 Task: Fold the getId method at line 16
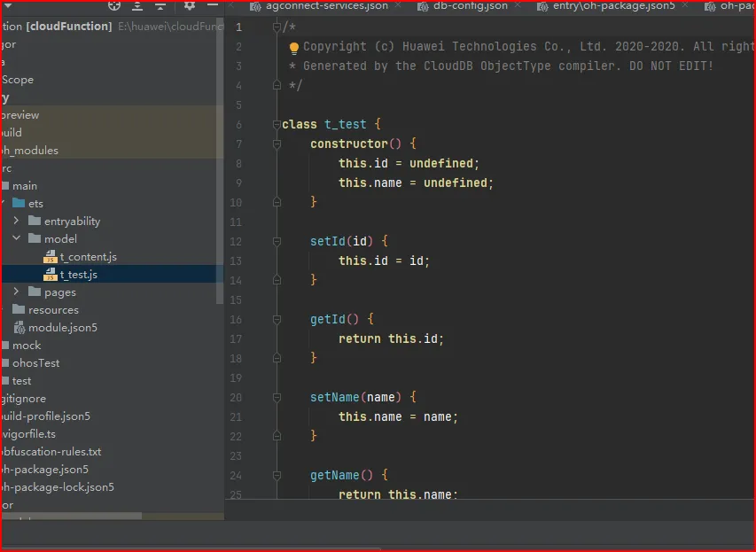[277, 319]
